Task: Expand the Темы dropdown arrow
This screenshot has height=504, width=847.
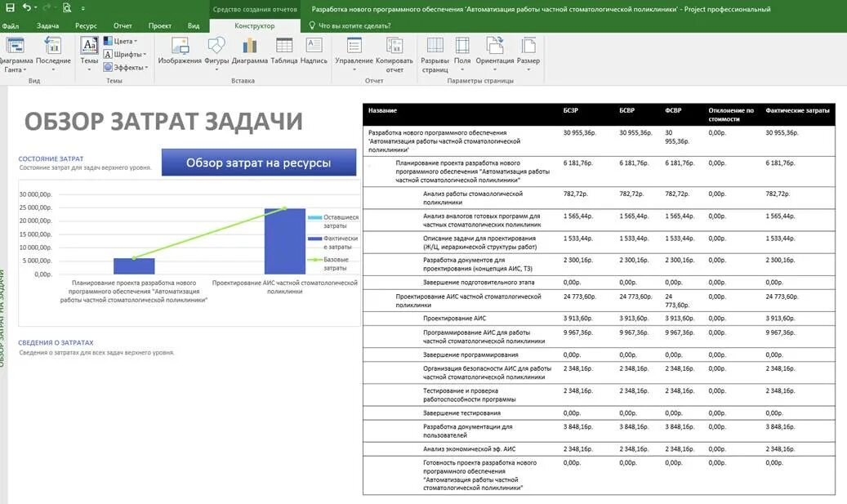Action: pos(89,69)
